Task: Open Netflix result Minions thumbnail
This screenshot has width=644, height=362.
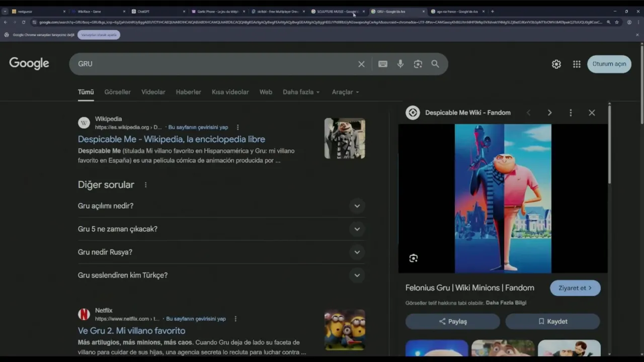Action: tap(345, 330)
